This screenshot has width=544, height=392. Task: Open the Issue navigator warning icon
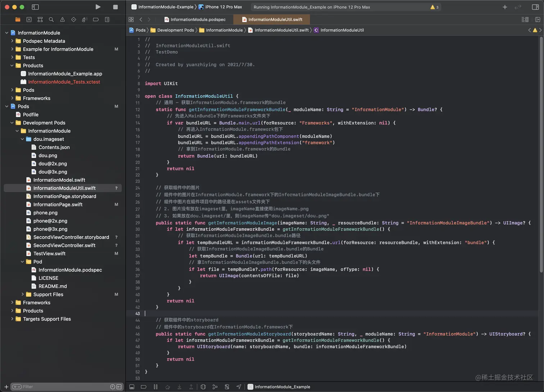(x=62, y=19)
